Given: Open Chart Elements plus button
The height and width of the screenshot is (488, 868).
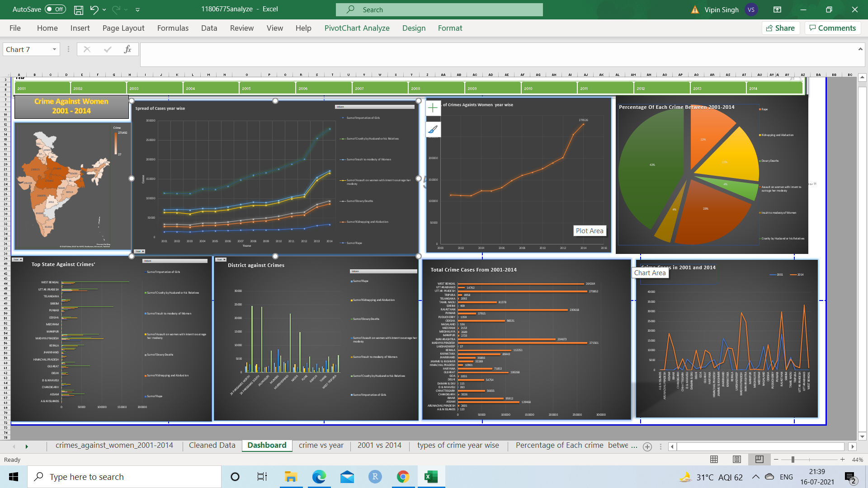Looking at the screenshot, I should (x=433, y=108).
